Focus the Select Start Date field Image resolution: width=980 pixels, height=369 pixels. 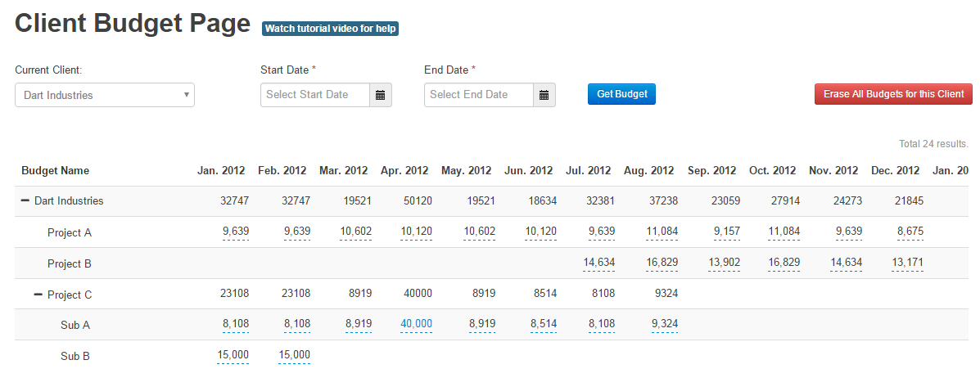click(315, 95)
